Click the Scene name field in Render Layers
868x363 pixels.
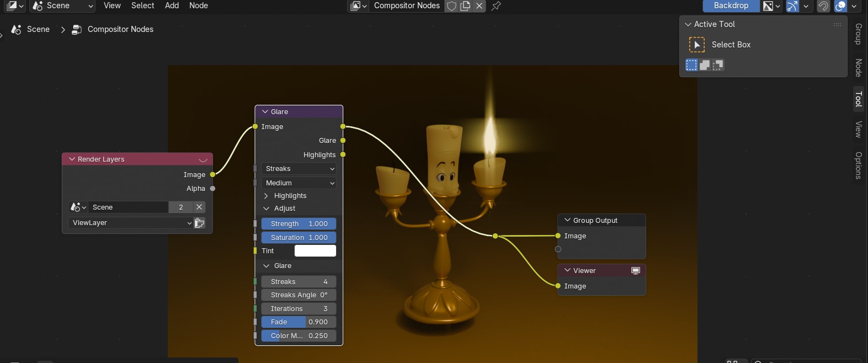[x=128, y=207]
